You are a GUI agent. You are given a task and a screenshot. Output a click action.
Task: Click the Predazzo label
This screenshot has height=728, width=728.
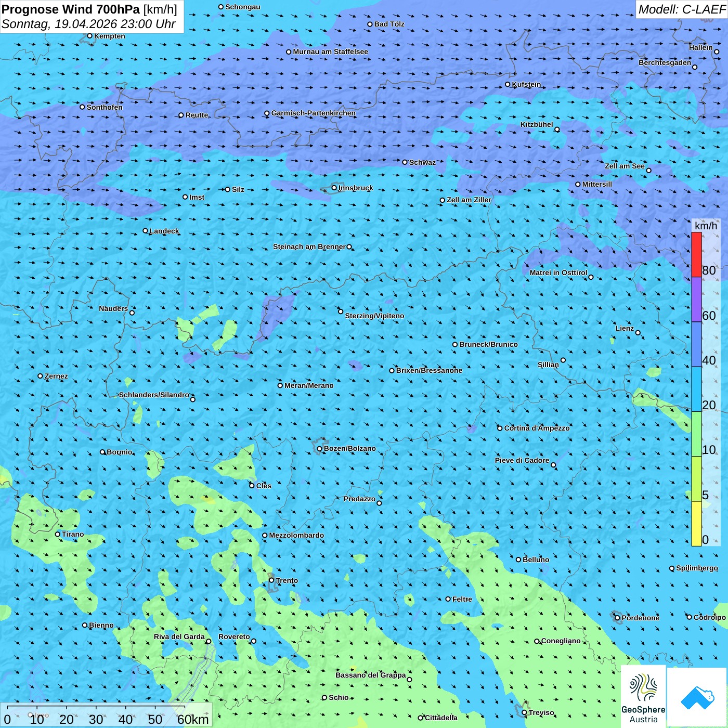click(359, 499)
